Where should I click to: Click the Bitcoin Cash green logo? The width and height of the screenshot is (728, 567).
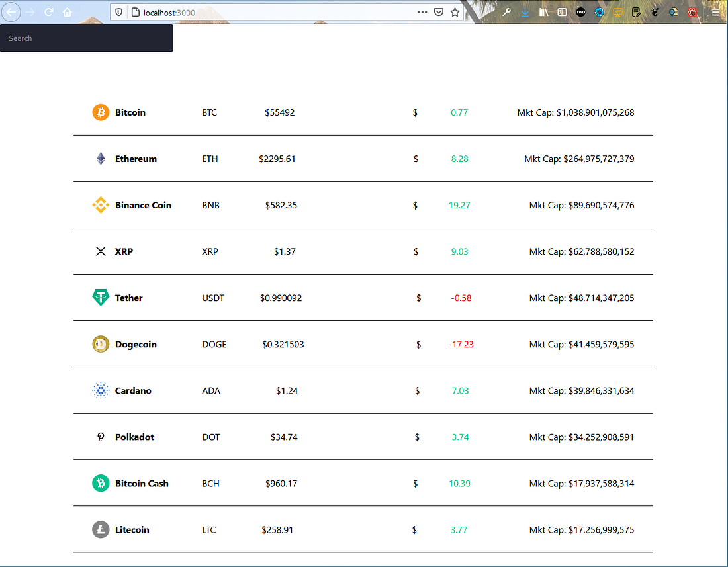[101, 483]
